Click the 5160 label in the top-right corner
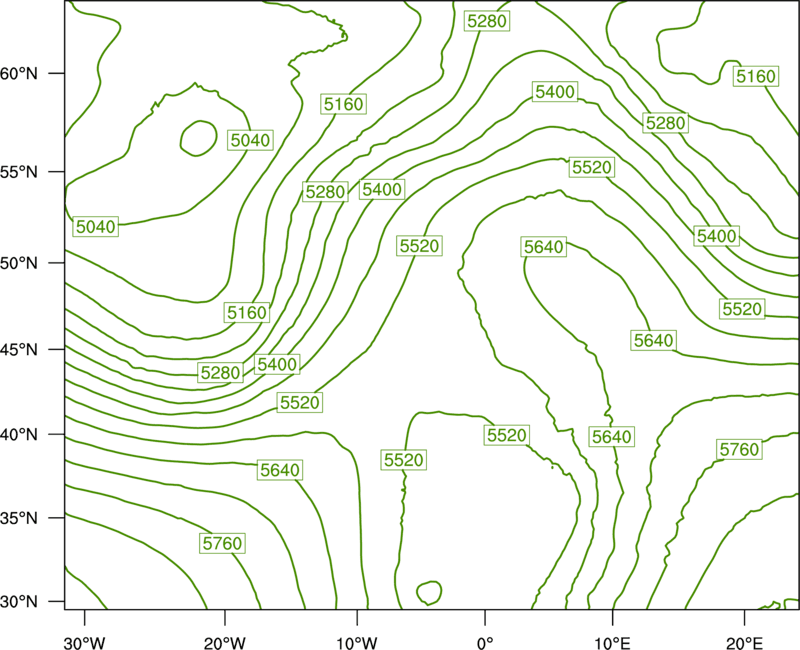 tap(756, 77)
